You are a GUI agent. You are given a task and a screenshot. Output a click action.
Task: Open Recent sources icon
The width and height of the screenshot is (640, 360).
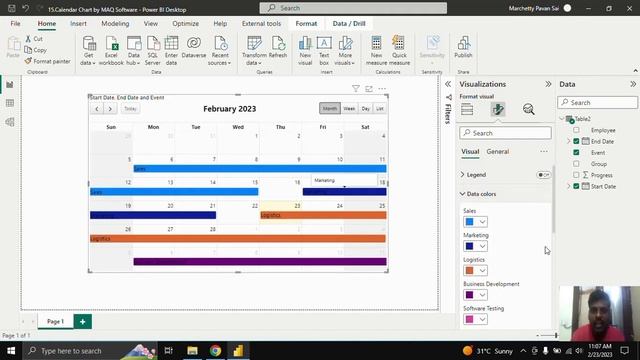pos(220,51)
